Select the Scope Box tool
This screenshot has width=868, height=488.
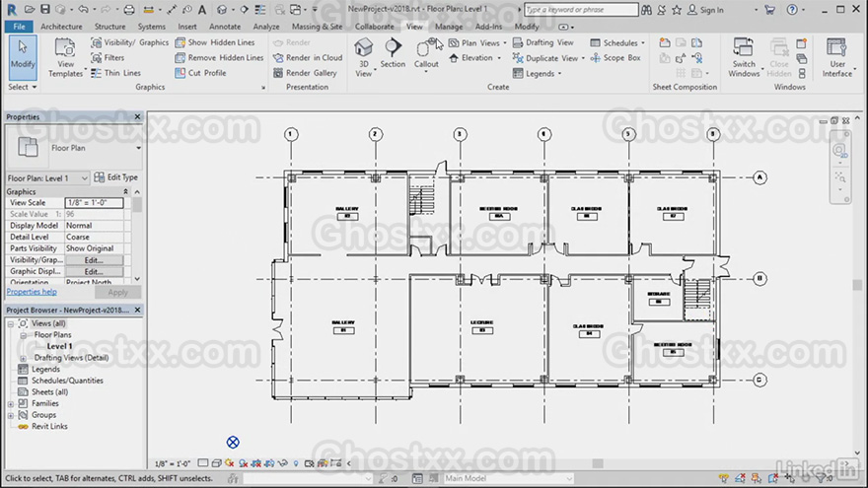tap(615, 57)
